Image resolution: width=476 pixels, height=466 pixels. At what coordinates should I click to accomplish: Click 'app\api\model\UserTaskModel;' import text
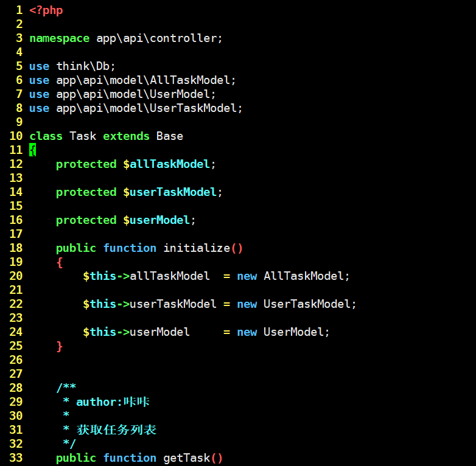coord(149,108)
